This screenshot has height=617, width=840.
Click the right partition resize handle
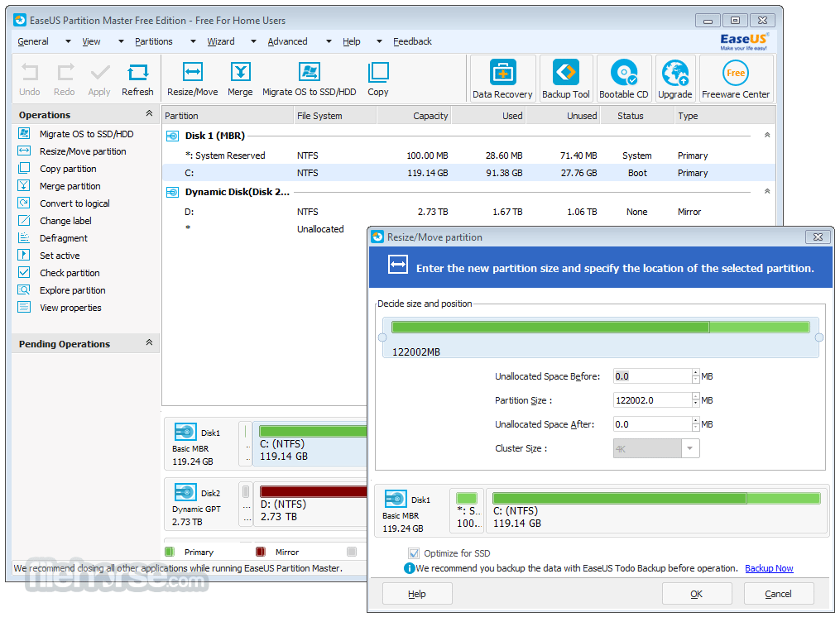pyautogui.click(x=819, y=337)
